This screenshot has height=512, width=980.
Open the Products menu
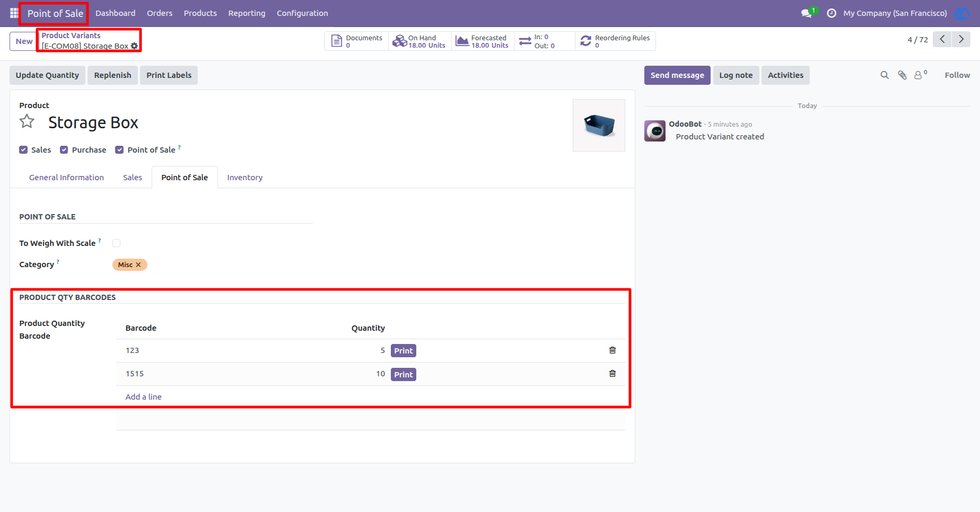click(x=200, y=13)
